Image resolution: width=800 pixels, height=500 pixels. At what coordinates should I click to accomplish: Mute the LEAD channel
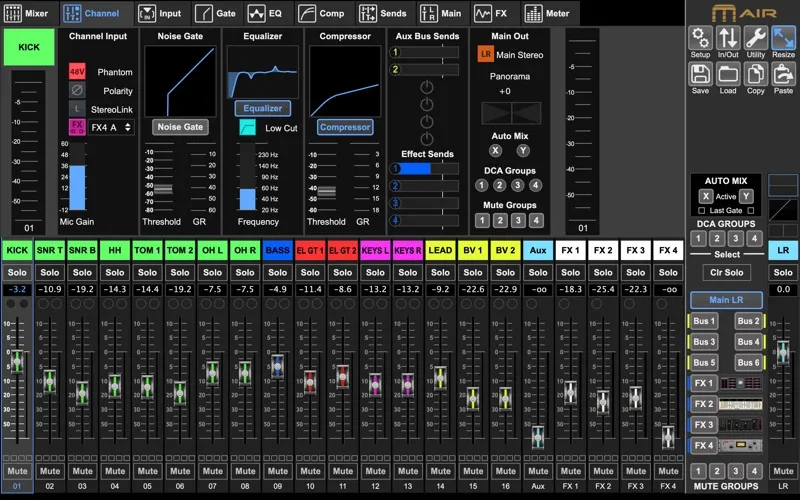pos(440,471)
